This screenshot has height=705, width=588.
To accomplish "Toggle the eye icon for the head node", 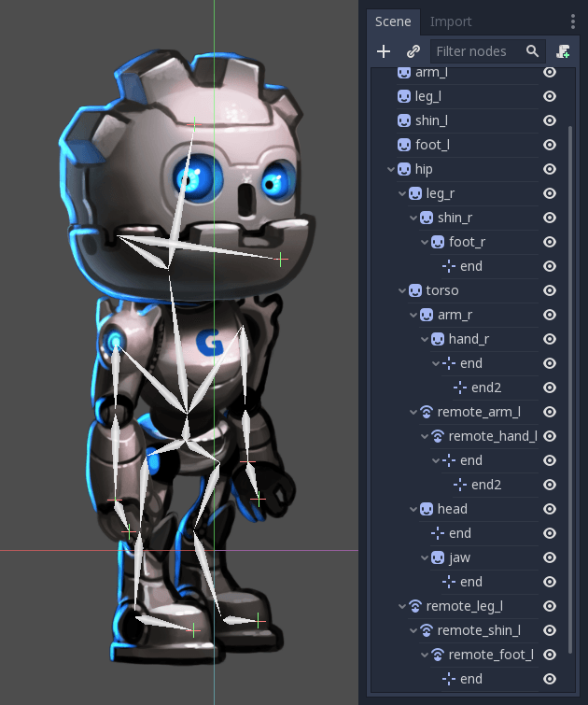I will point(550,509).
